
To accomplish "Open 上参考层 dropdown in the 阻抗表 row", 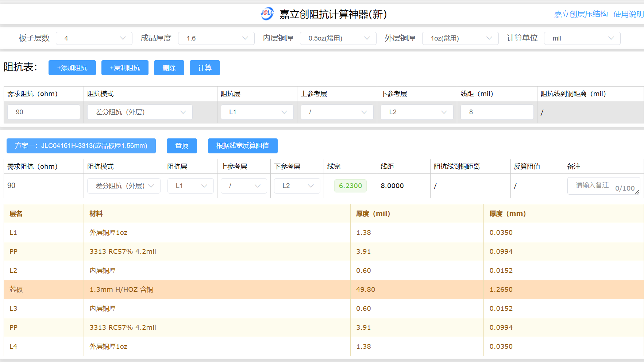I will tap(337, 112).
